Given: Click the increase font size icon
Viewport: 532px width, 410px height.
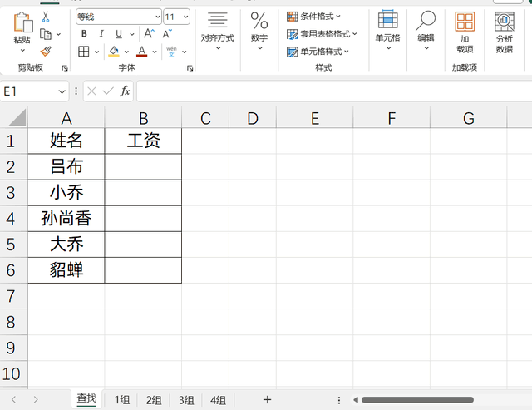Looking at the screenshot, I should click(148, 34).
